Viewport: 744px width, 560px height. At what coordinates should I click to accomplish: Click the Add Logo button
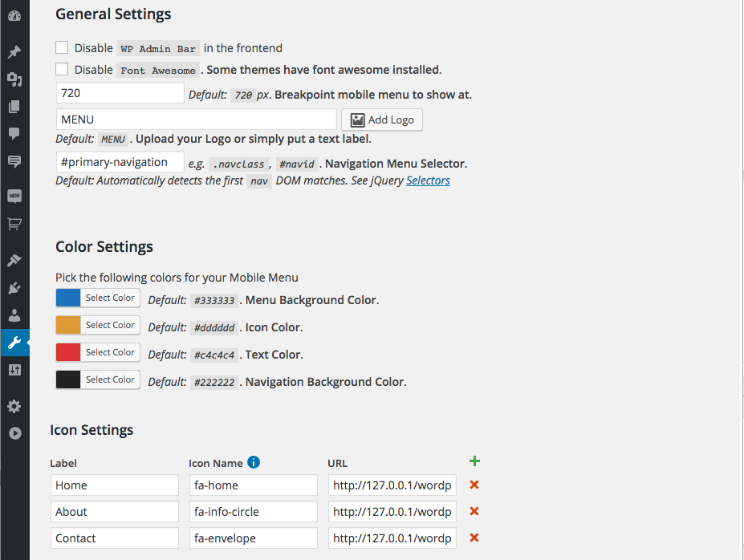[x=382, y=120]
